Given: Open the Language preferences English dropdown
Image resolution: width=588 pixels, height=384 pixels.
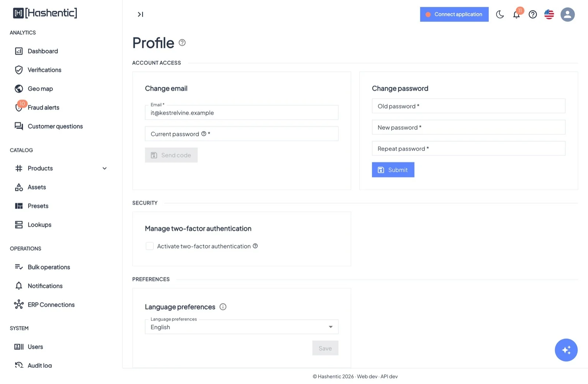Looking at the screenshot, I should (x=241, y=327).
